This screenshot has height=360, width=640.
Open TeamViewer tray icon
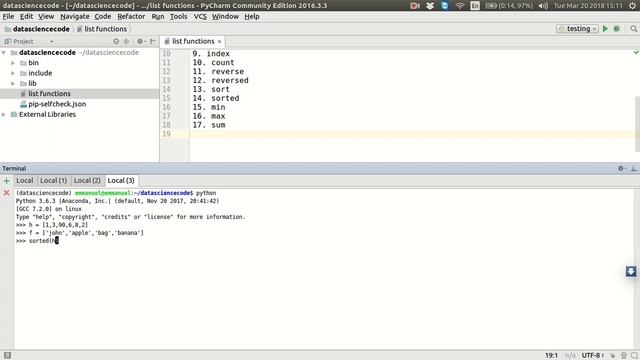[x=444, y=6]
